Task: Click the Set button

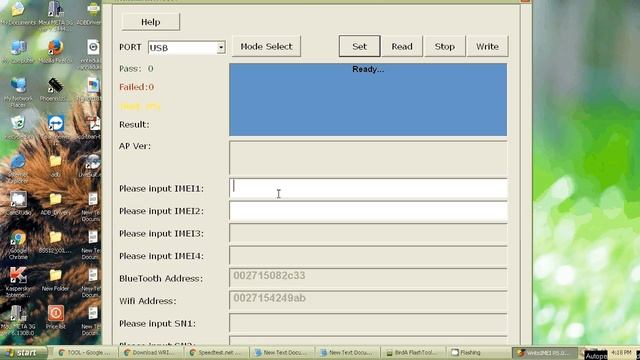Action: pos(359,47)
